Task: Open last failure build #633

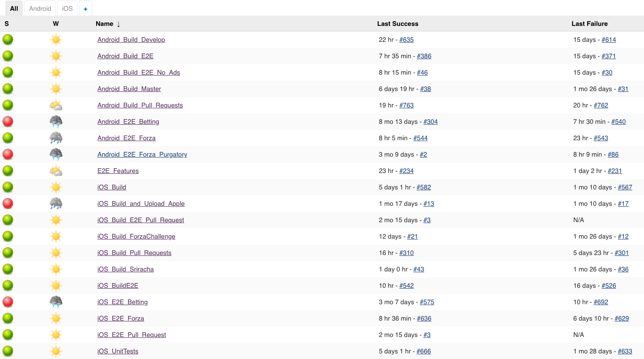Action: pyautogui.click(x=625, y=351)
